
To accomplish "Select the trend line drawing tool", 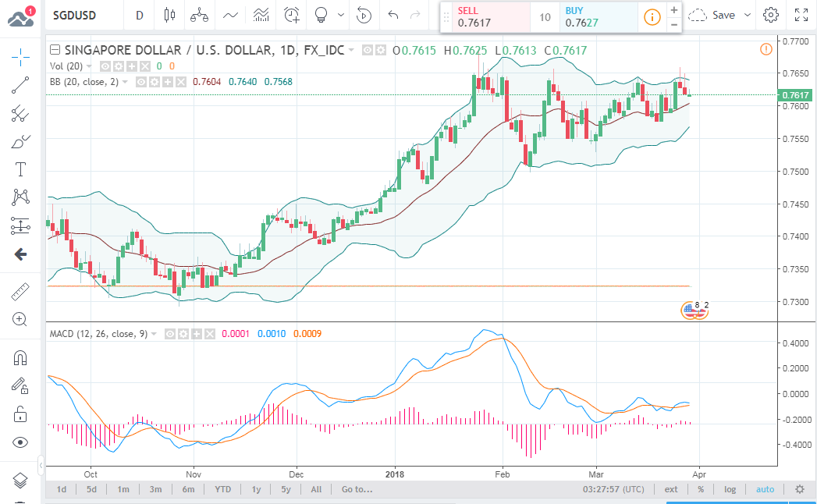I will pyautogui.click(x=20, y=85).
